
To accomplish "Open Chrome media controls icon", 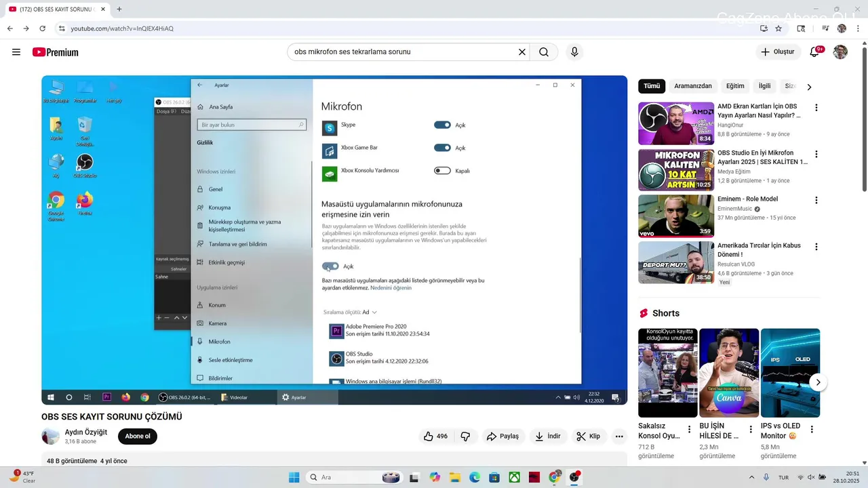I will tap(825, 28).
